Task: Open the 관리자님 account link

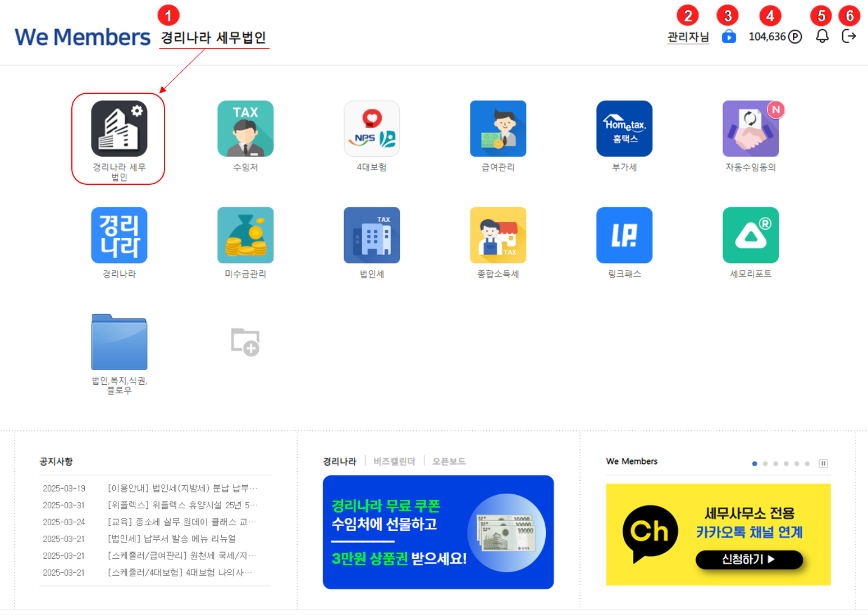Action: [x=688, y=37]
